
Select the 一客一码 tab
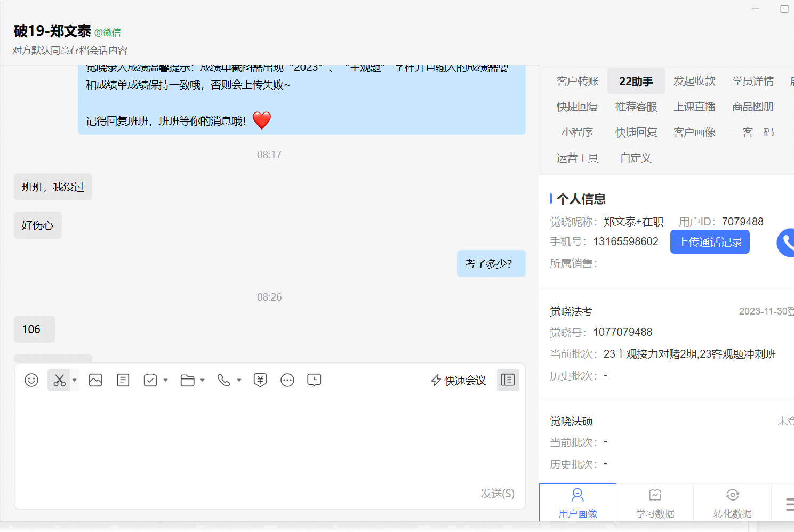pyautogui.click(x=753, y=132)
